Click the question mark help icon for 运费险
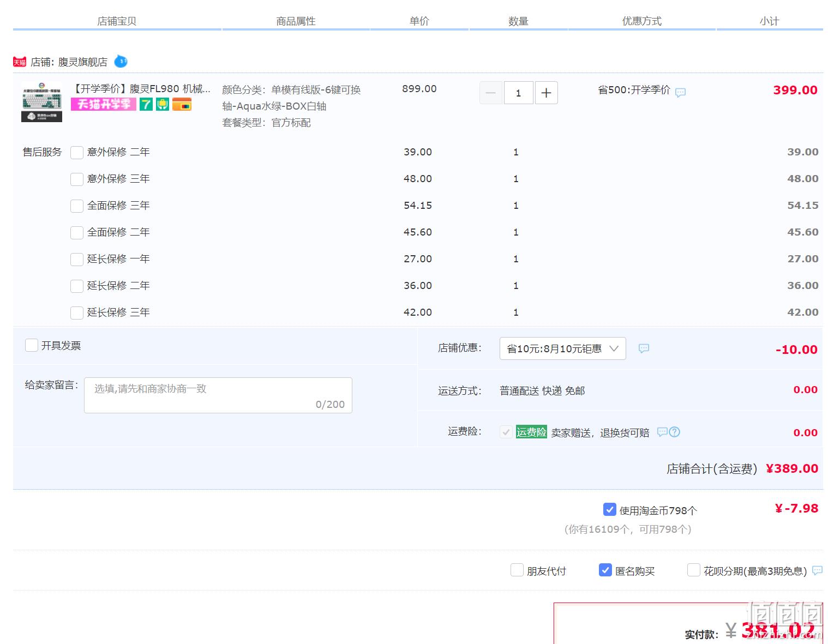 675,432
